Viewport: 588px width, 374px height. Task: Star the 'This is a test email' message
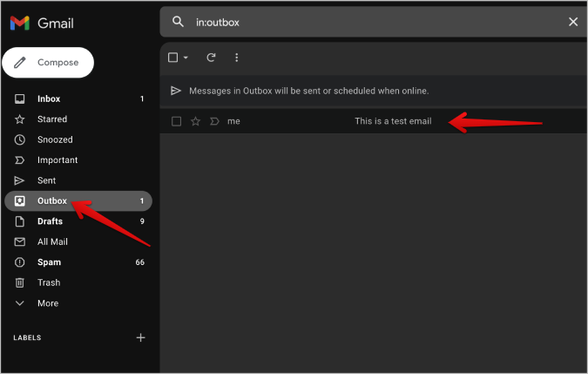(x=195, y=121)
